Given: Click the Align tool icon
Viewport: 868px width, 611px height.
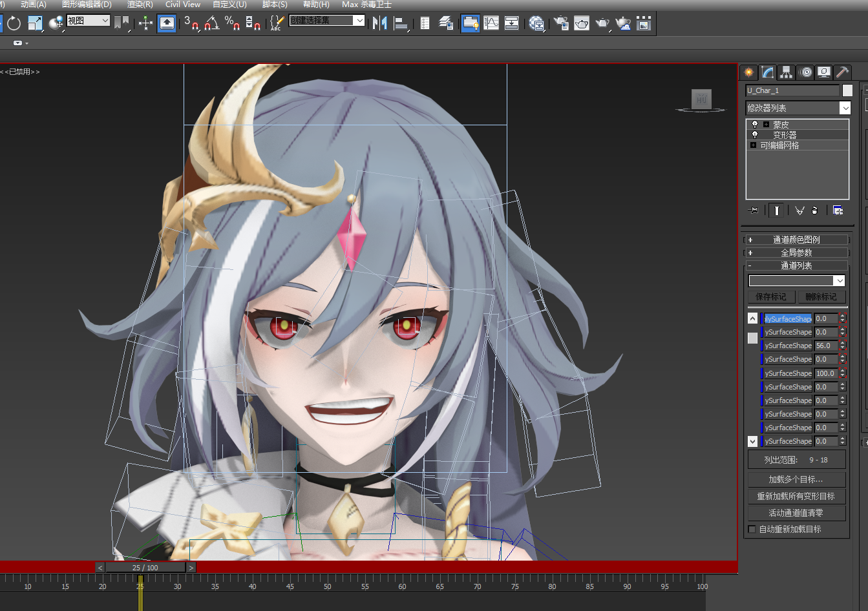Looking at the screenshot, I should 401,24.
